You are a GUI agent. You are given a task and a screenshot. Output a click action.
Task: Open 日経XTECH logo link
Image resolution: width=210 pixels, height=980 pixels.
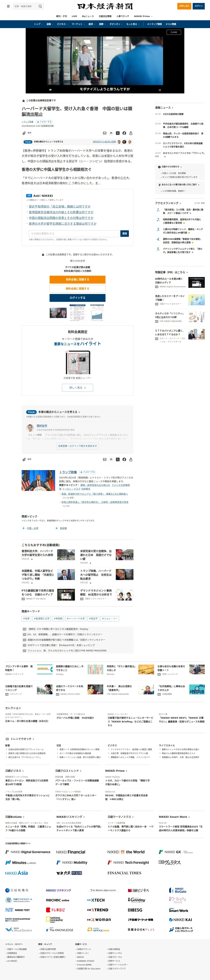(x=96, y=900)
